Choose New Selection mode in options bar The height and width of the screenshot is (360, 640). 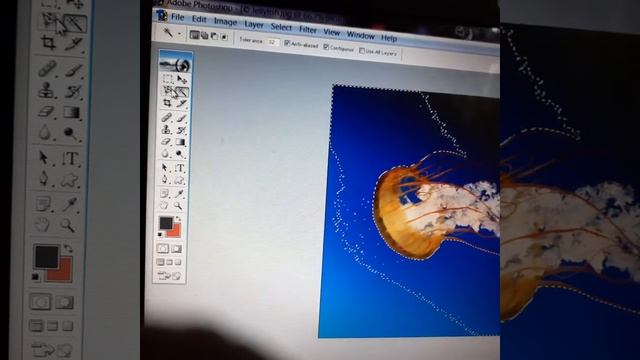195,35
